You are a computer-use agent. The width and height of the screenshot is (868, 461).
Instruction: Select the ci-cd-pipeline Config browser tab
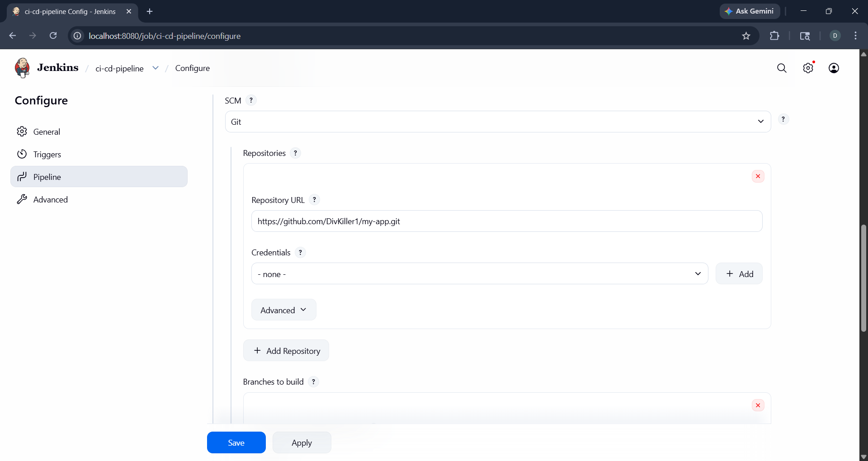coord(70,11)
